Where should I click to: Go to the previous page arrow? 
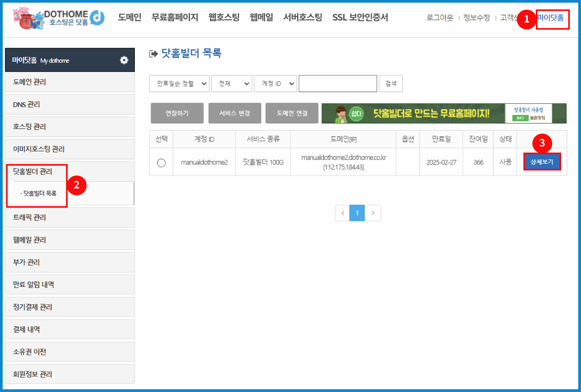(343, 213)
